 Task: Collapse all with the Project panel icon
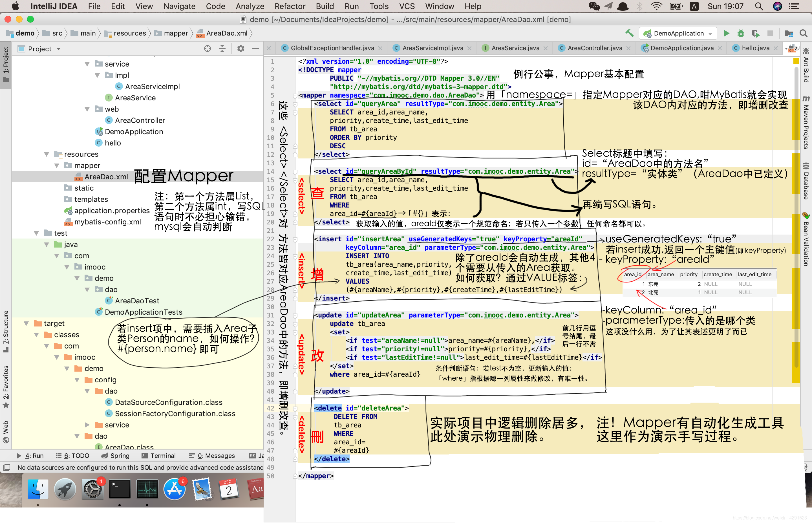point(222,48)
